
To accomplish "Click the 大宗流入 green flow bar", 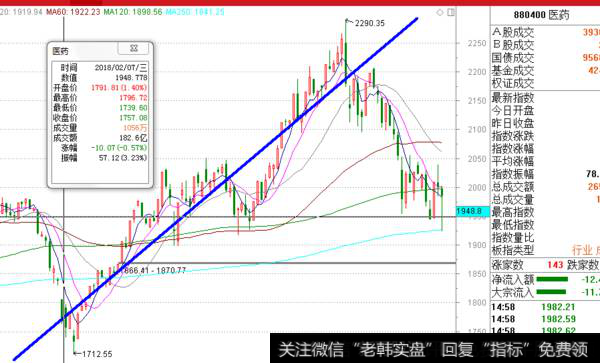I will [551, 292].
